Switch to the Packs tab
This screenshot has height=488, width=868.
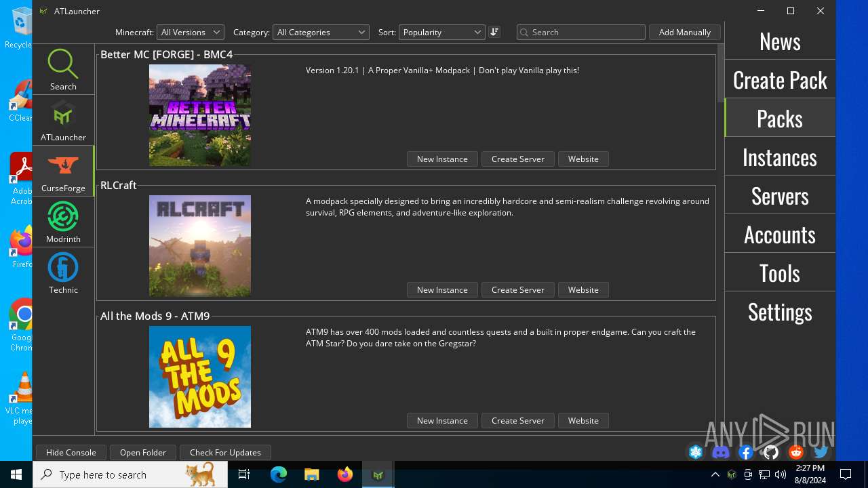[780, 119]
